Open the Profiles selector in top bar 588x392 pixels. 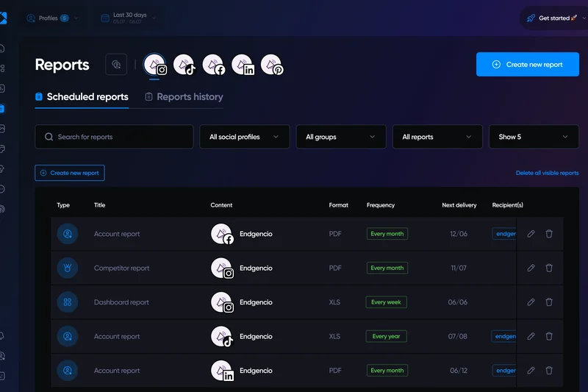tap(53, 18)
